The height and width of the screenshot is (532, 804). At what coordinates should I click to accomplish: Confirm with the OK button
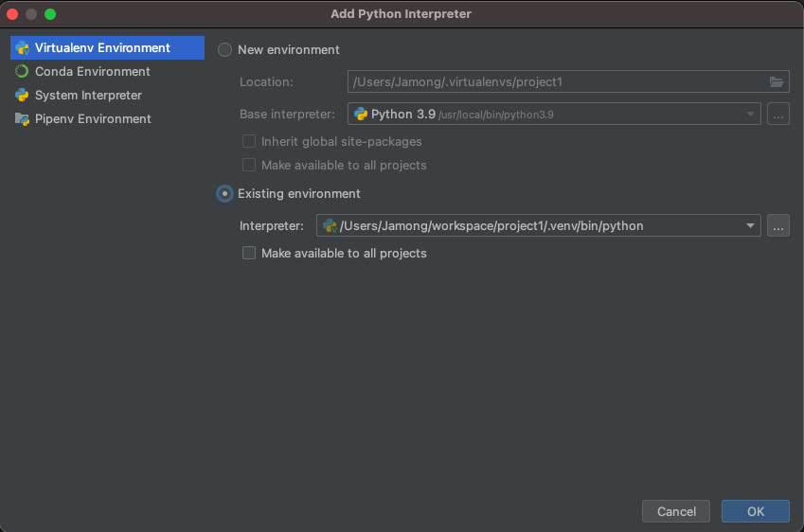(x=756, y=511)
